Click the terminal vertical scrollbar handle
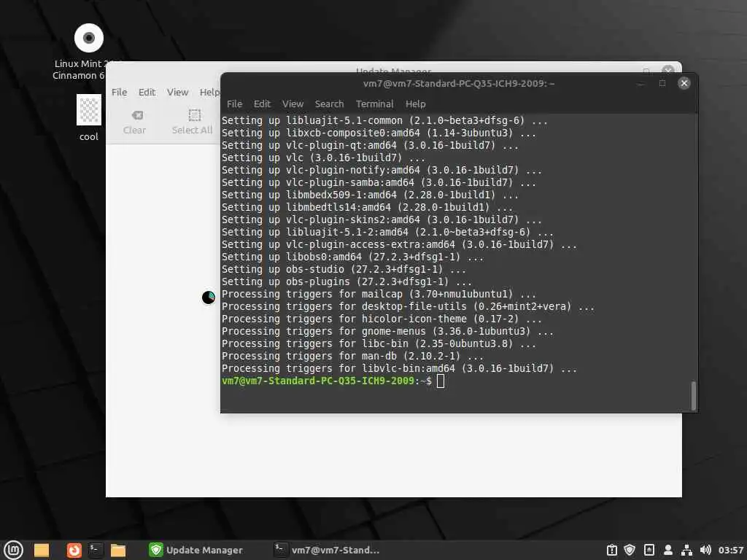Image resolution: width=747 pixels, height=560 pixels. tap(694, 395)
